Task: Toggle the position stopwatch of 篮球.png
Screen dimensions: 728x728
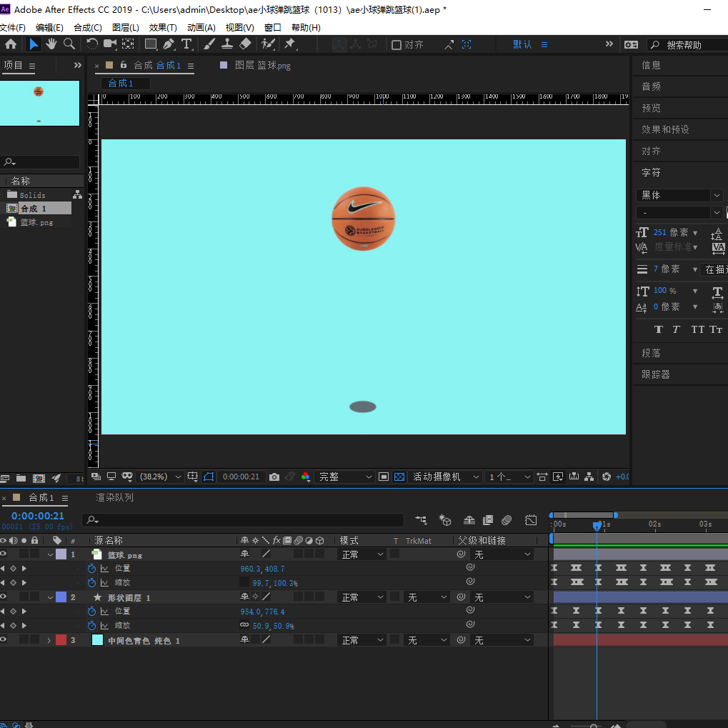Action: [x=91, y=569]
